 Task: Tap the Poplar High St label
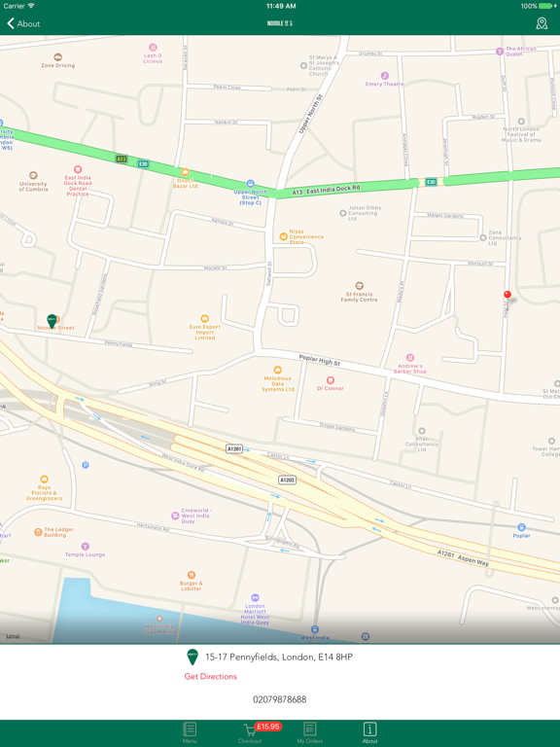pyautogui.click(x=320, y=360)
